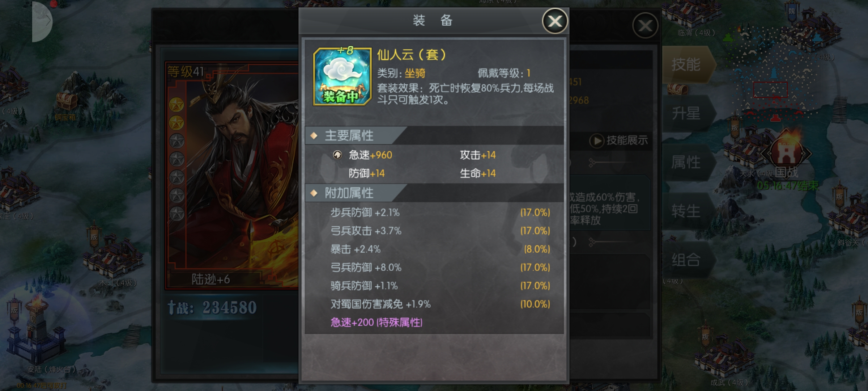Click the top gold star on hero card
Screen dimensions: 868x391
(x=176, y=105)
